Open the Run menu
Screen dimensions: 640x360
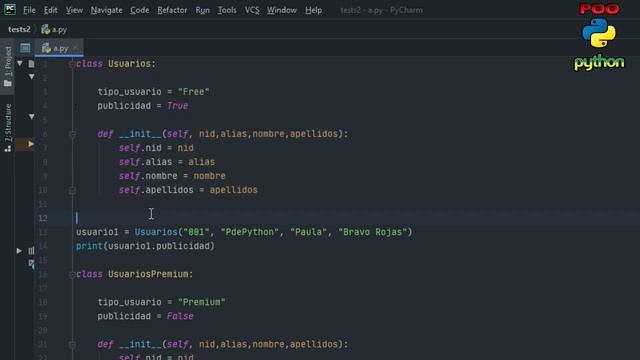[202, 10]
